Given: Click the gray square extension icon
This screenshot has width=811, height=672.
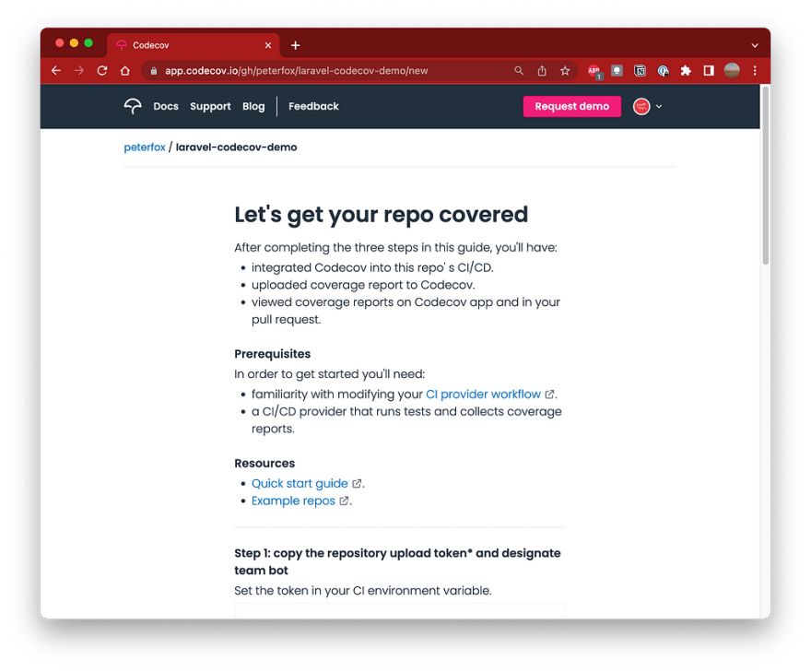Looking at the screenshot, I should coord(617,71).
